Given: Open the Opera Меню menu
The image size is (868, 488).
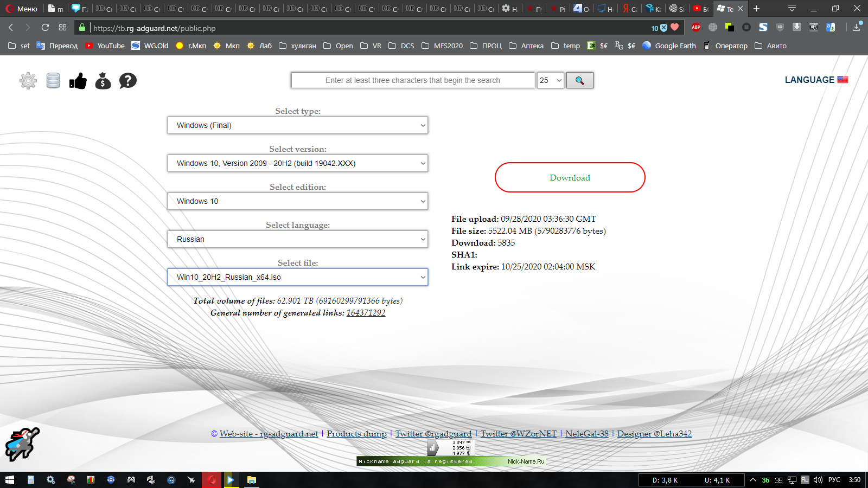Looking at the screenshot, I should (22, 9).
